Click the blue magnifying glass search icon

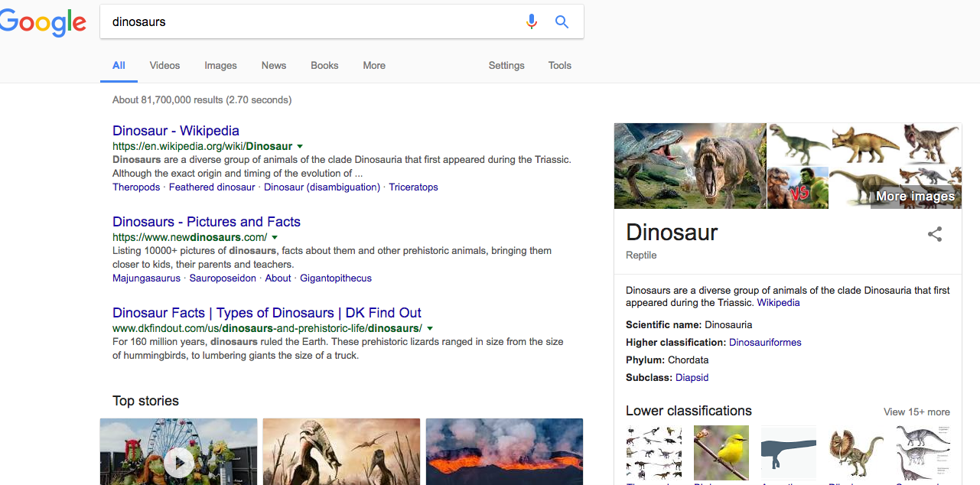click(x=562, y=21)
